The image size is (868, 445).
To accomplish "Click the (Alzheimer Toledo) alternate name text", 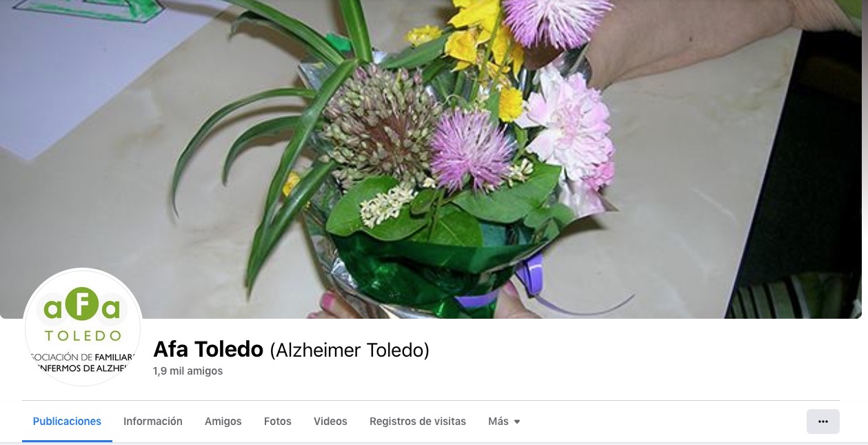I will [x=350, y=350].
